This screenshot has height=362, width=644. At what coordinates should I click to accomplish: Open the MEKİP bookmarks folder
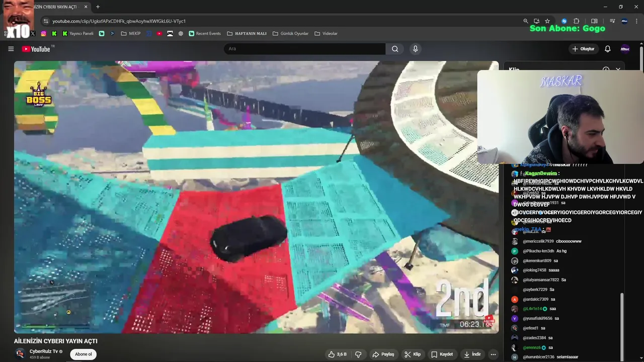[131, 34]
